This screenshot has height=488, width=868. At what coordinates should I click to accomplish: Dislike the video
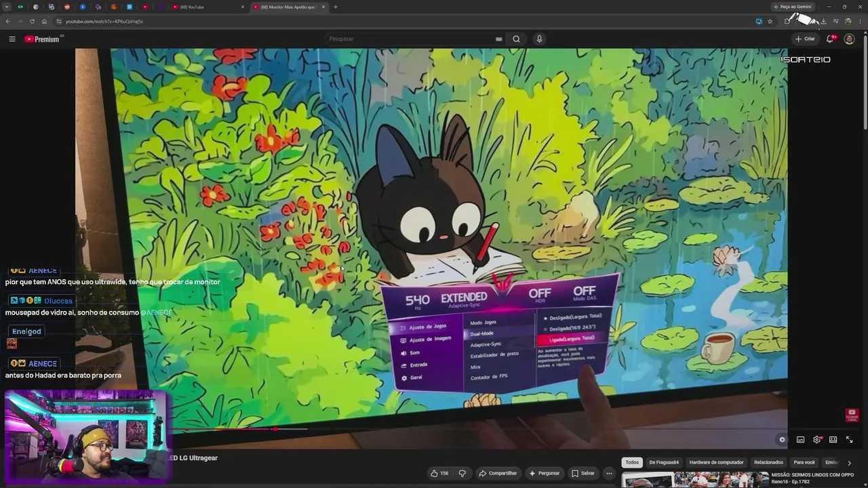tap(462, 473)
